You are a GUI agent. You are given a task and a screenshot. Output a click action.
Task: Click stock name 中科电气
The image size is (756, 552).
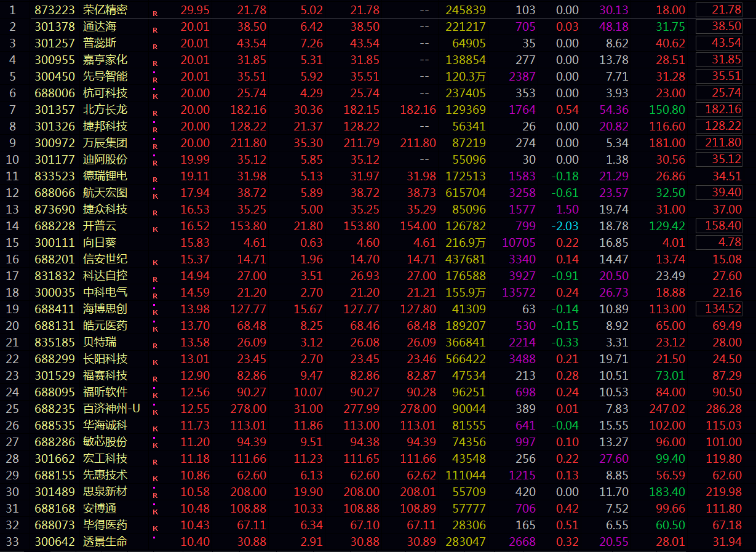coord(106,292)
